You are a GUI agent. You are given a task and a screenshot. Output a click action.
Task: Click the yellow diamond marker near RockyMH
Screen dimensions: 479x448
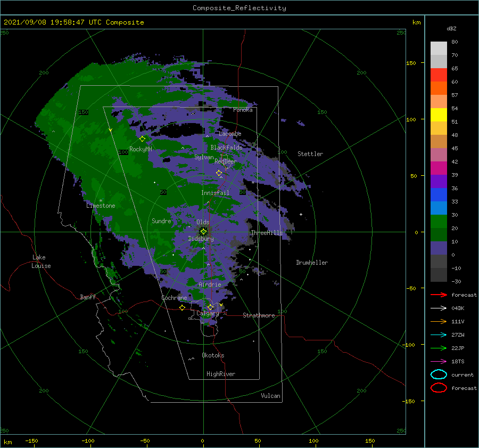tap(142, 139)
